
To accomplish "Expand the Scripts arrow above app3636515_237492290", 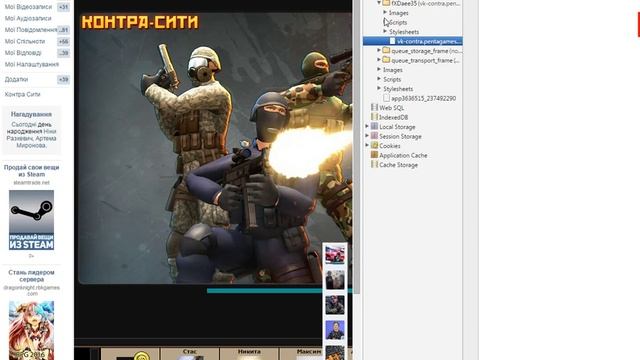I will (379, 79).
